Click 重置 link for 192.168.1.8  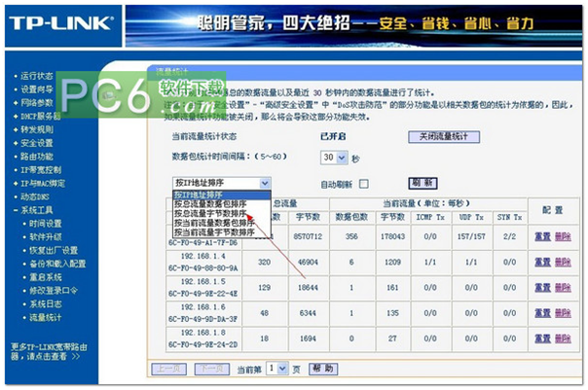(x=541, y=338)
